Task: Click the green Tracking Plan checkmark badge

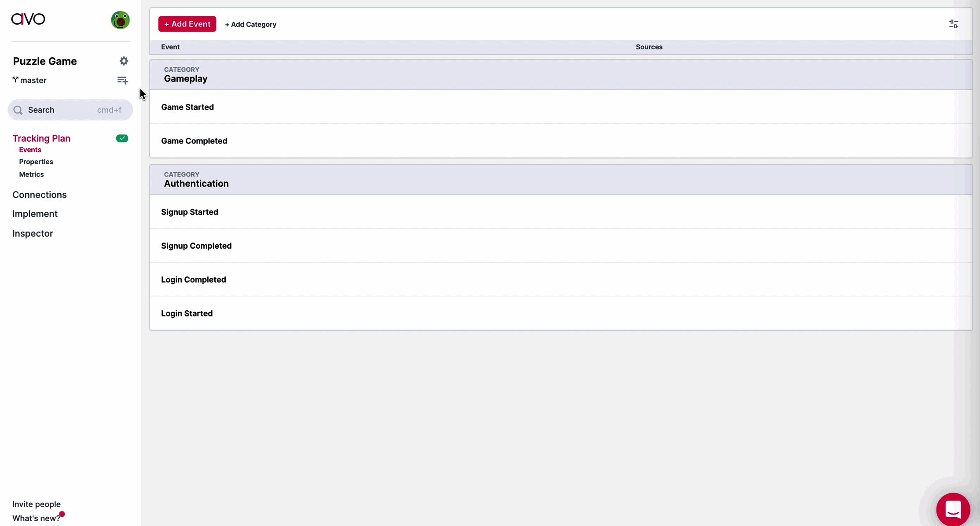Action: 122,139
